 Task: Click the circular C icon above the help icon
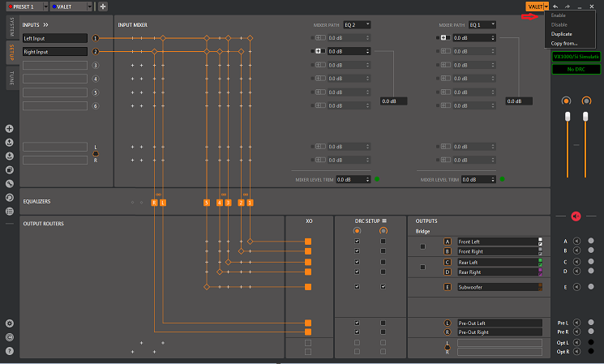click(x=10, y=337)
